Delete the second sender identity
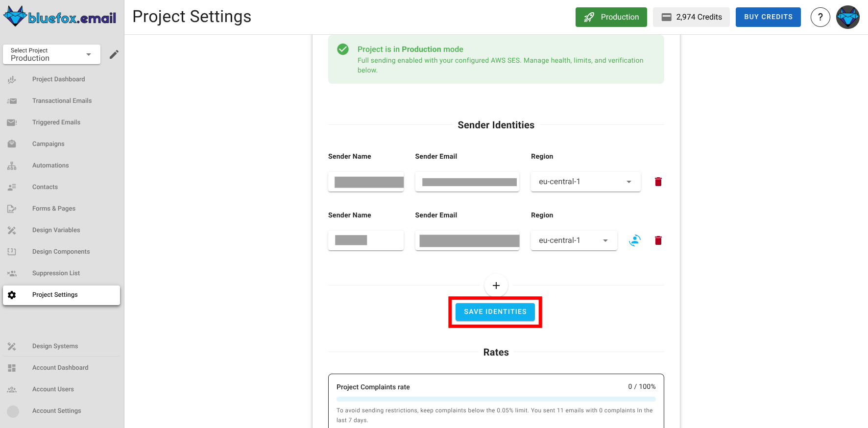The height and width of the screenshot is (428, 868). point(658,240)
